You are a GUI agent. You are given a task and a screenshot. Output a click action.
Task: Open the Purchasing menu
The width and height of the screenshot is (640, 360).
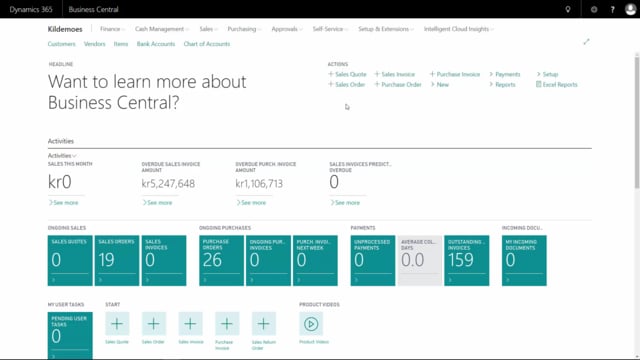244,29
